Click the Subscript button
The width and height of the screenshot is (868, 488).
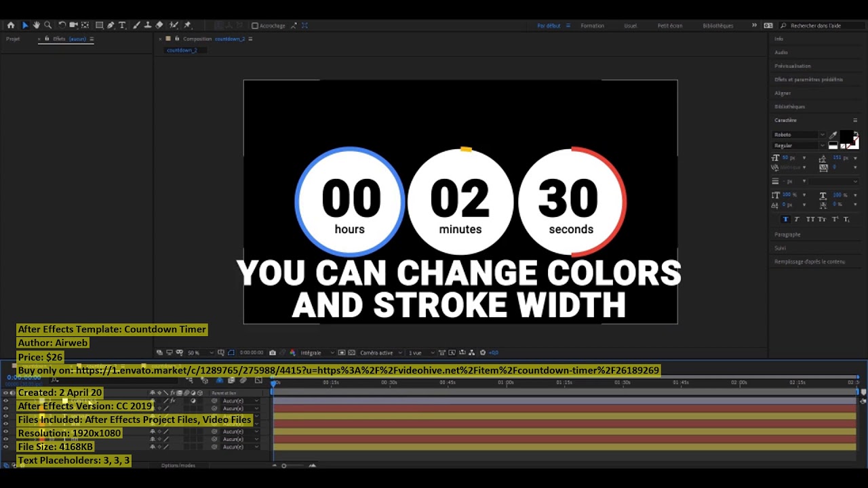[x=846, y=219]
